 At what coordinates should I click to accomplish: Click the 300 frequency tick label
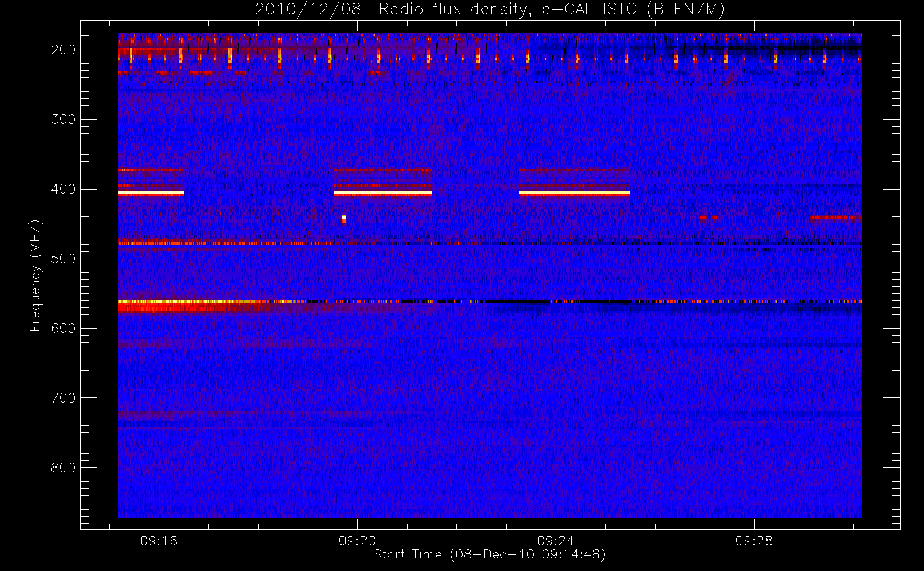(x=63, y=119)
